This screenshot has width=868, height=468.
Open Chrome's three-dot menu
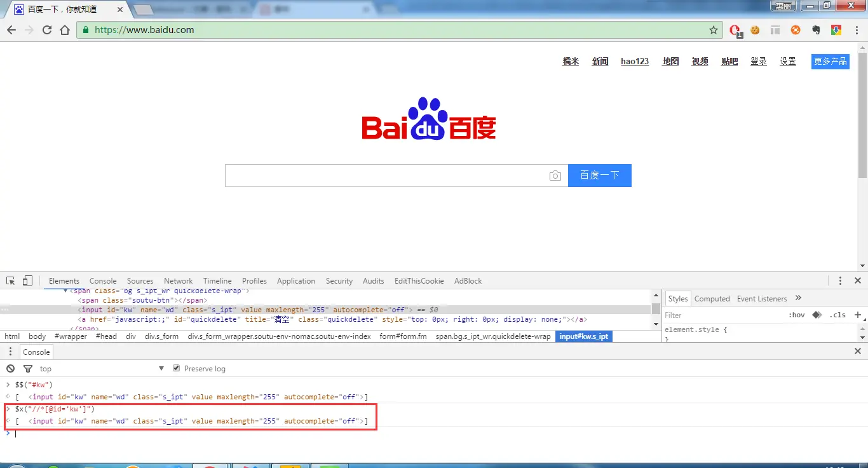coord(855,30)
